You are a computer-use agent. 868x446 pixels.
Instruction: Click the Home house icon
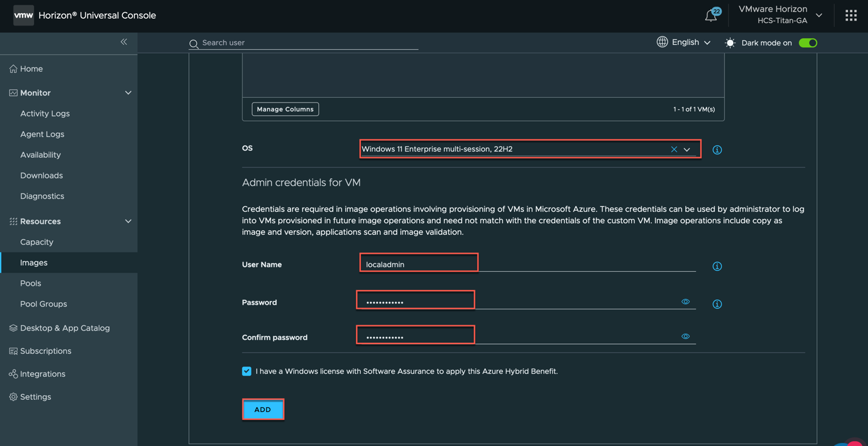13,69
